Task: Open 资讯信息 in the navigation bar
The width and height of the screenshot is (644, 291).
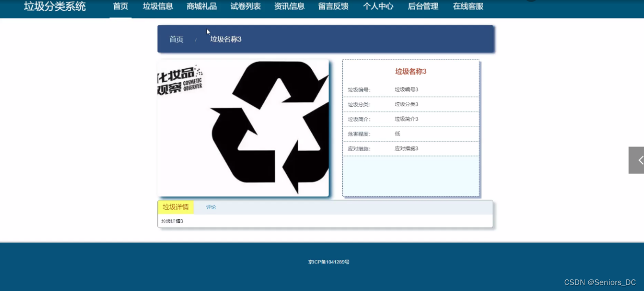Action: pyautogui.click(x=289, y=7)
